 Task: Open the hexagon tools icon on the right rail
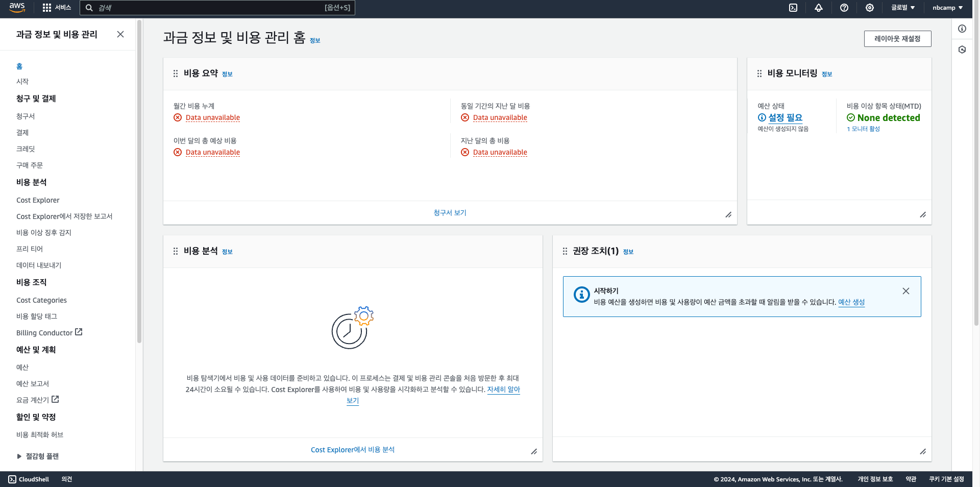pos(962,50)
